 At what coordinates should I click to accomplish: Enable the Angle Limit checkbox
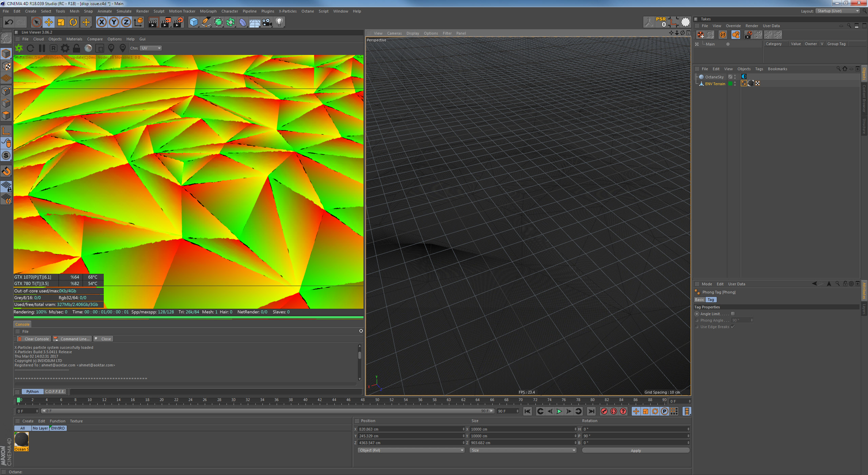click(733, 314)
